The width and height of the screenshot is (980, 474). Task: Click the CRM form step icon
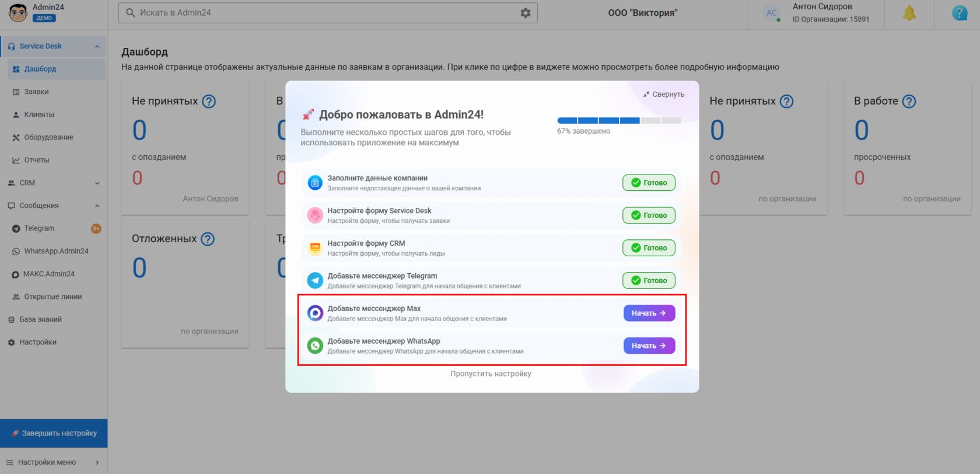315,248
